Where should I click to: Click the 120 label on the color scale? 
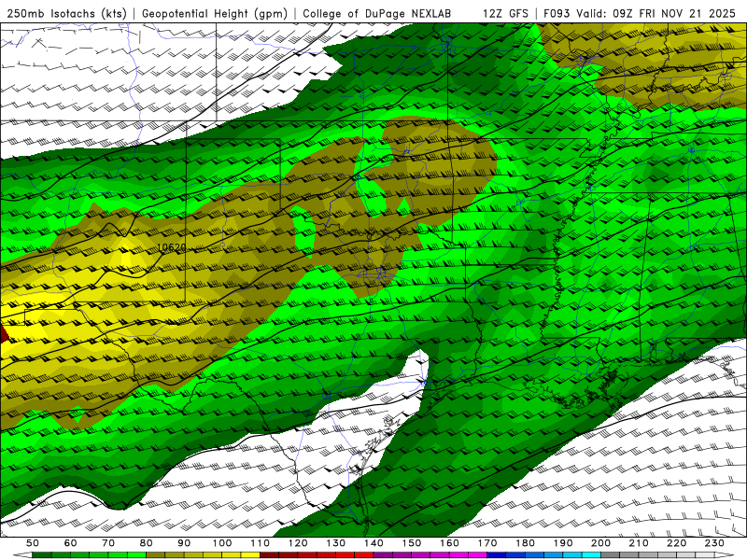(298, 543)
